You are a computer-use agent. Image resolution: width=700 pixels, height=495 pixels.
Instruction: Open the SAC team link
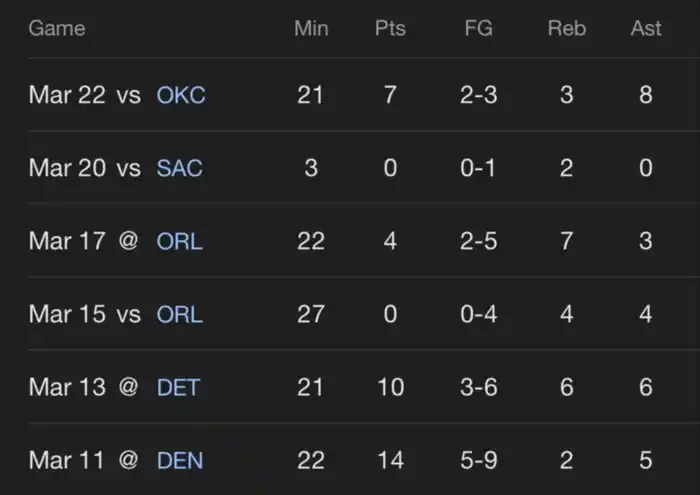pos(179,168)
